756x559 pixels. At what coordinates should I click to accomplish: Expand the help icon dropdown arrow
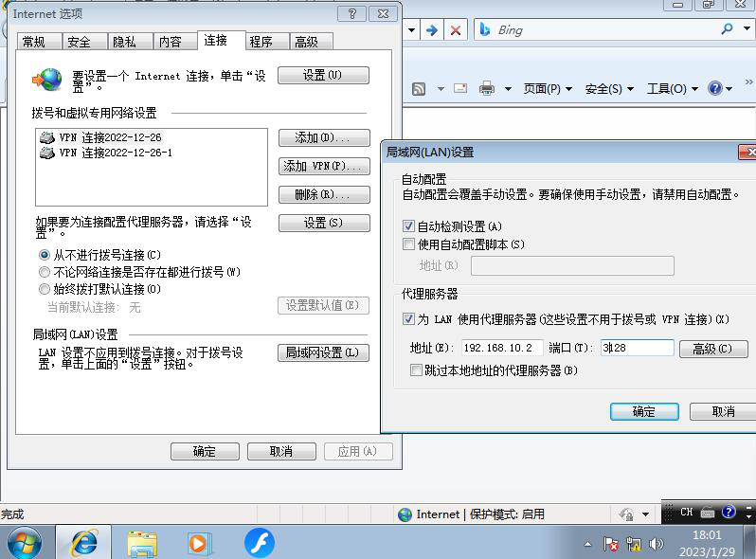click(x=729, y=89)
